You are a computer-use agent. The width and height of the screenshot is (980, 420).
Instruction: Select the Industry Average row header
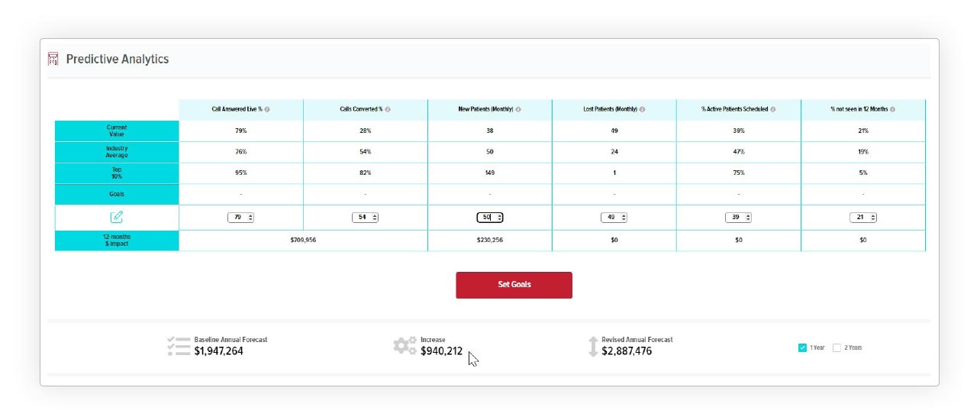(x=117, y=152)
